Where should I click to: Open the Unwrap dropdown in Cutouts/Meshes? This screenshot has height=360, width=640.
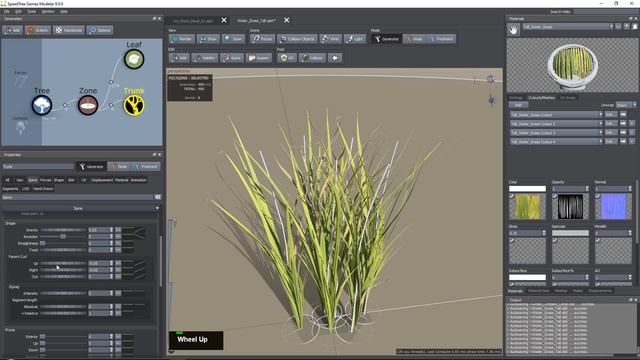626,105
